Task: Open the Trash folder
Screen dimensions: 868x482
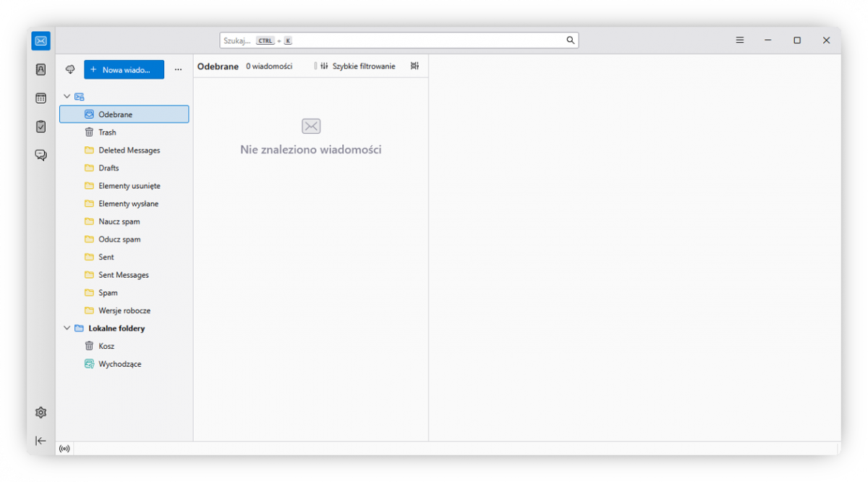Action: [x=106, y=132]
